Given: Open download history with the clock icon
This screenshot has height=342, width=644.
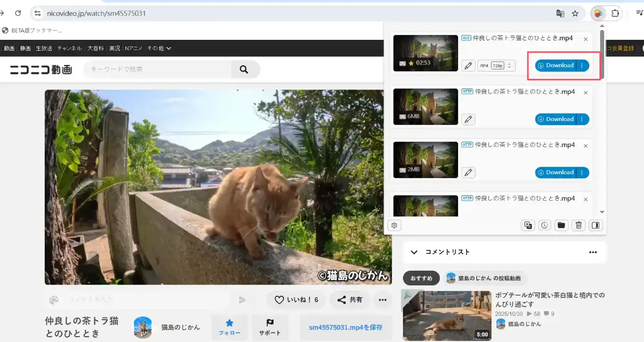Looking at the screenshot, I should pyautogui.click(x=545, y=225).
